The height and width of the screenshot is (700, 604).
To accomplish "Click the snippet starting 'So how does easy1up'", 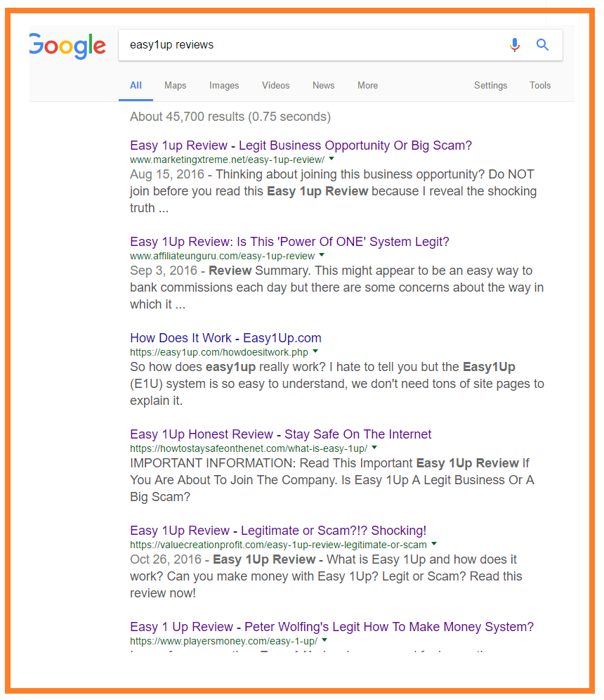I will click(x=337, y=384).
